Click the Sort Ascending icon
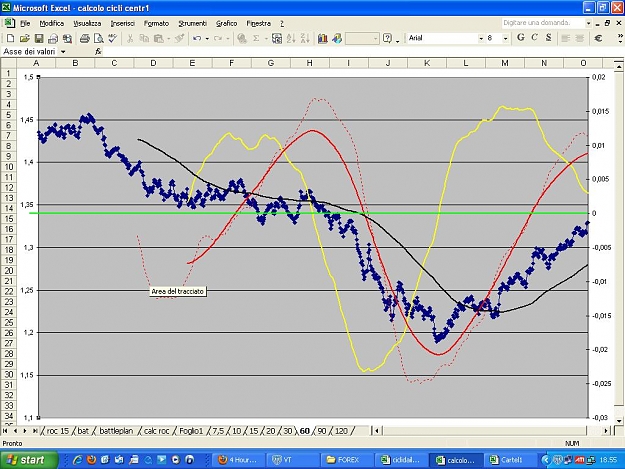Image resolution: width=625 pixels, height=469 pixels. (x=291, y=38)
